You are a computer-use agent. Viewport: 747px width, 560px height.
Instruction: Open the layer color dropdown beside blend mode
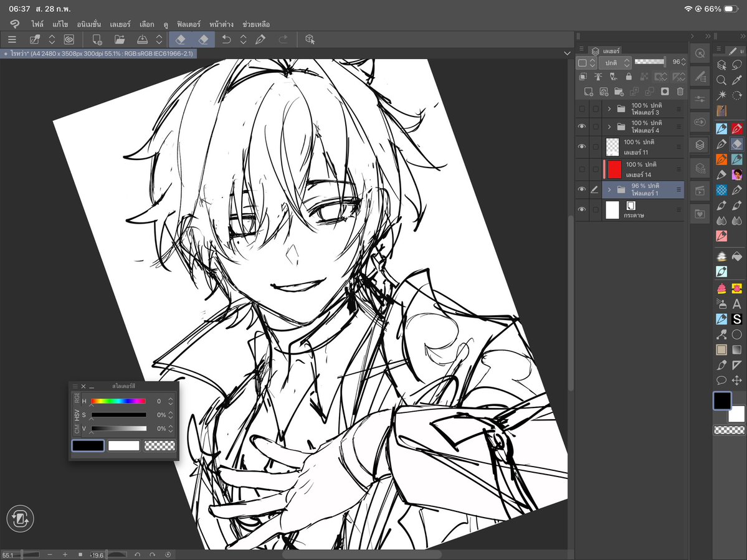pos(586,62)
